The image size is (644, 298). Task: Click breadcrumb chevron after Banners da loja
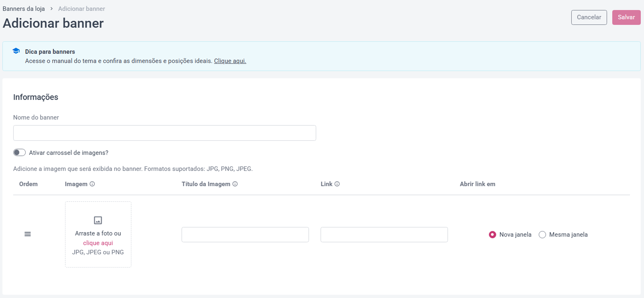tap(51, 8)
